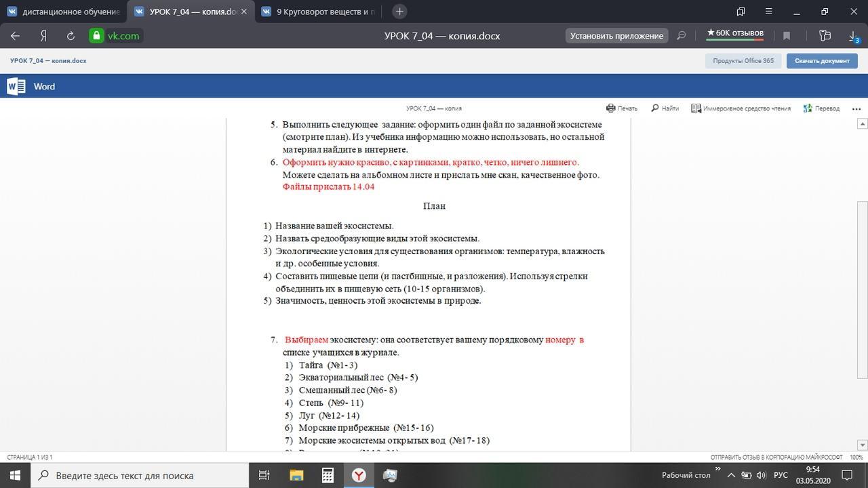The image size is (868, 488).
Task: Click the list item Морские прибрежные (№15-16)
Action: click(x=366, y=428)
